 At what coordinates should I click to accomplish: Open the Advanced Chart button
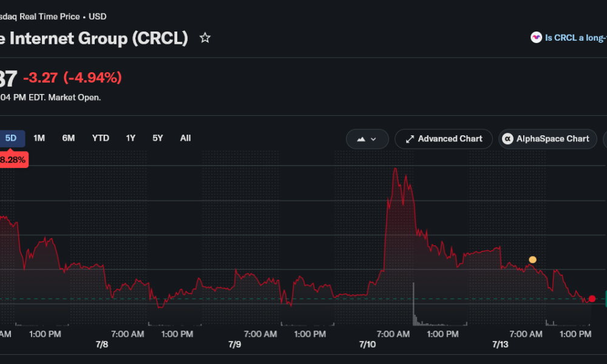pyautogui.click(x=444, y=139)
